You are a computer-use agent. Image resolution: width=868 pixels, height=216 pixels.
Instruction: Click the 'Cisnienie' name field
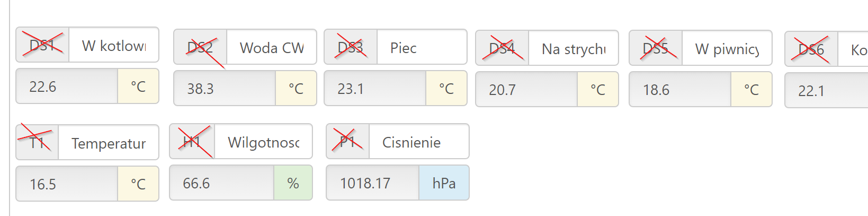[x=418, y=142]
